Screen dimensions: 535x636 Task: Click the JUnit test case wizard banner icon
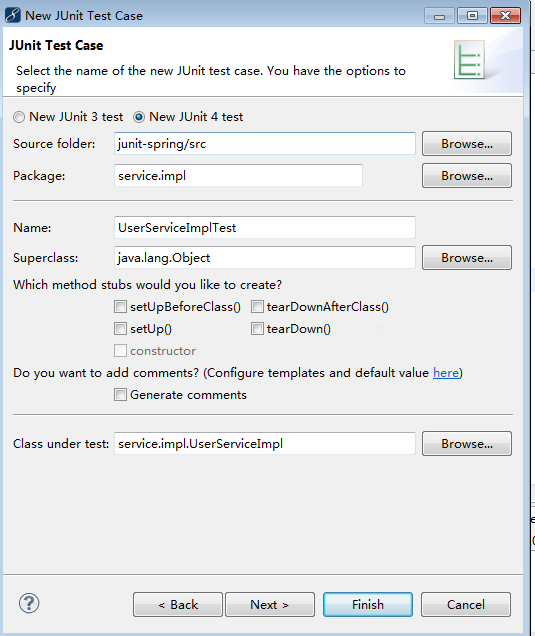click(469, 60)
